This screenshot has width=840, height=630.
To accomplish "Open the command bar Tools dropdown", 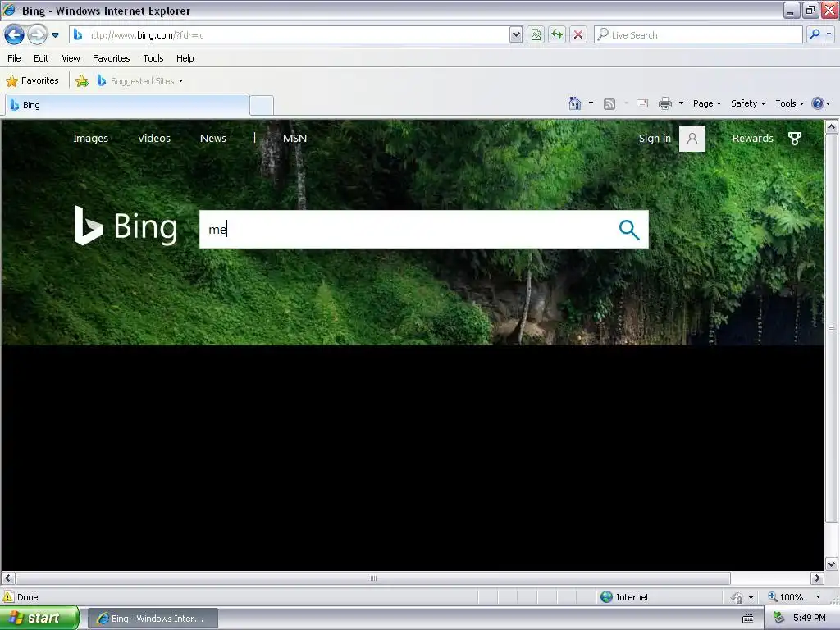I will pos(790,103).
